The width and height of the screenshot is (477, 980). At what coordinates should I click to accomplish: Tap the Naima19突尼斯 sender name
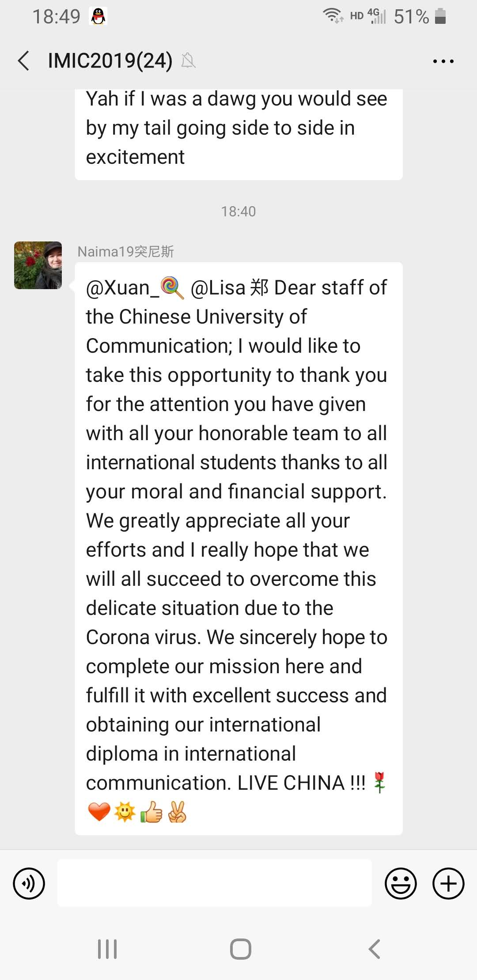click(125, 252)
